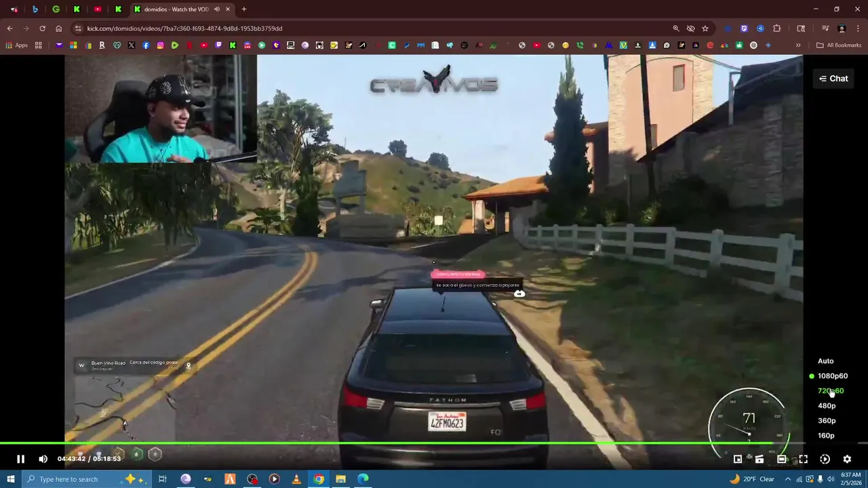Switch to the domidios Kick tab
The image size is (868, 488).
click(176, 9)
